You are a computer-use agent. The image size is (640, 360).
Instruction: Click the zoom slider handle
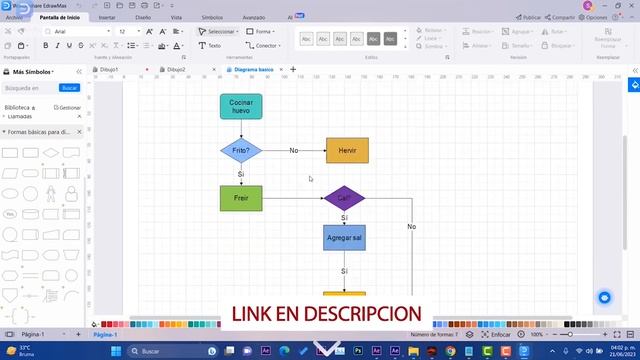570,334
